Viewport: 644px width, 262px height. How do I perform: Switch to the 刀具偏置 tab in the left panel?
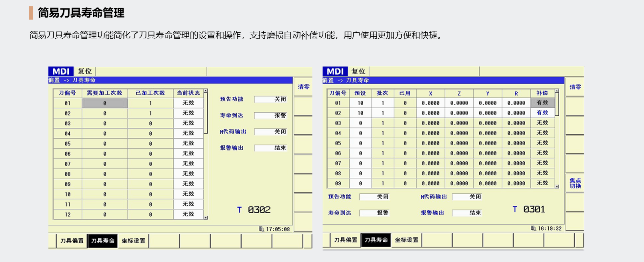click(x=72, y=241)
